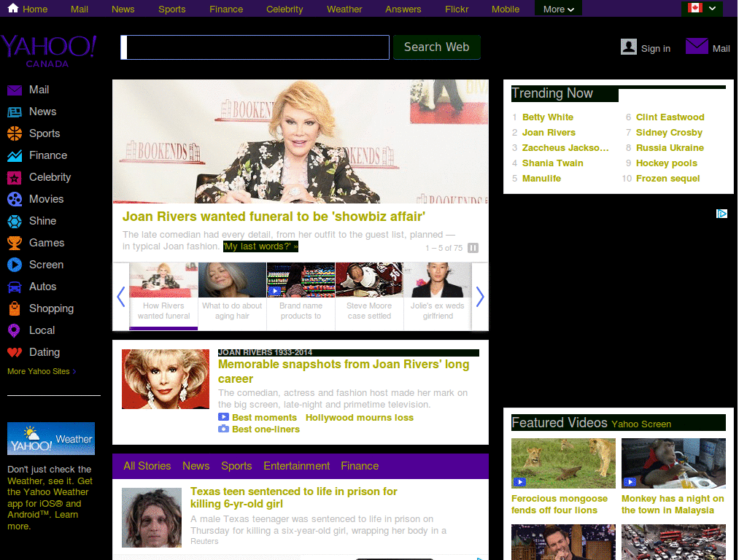The image size is (747, 560).
Task: Show next stories with right carousel arrow
Action: click(x=480, y=297)
